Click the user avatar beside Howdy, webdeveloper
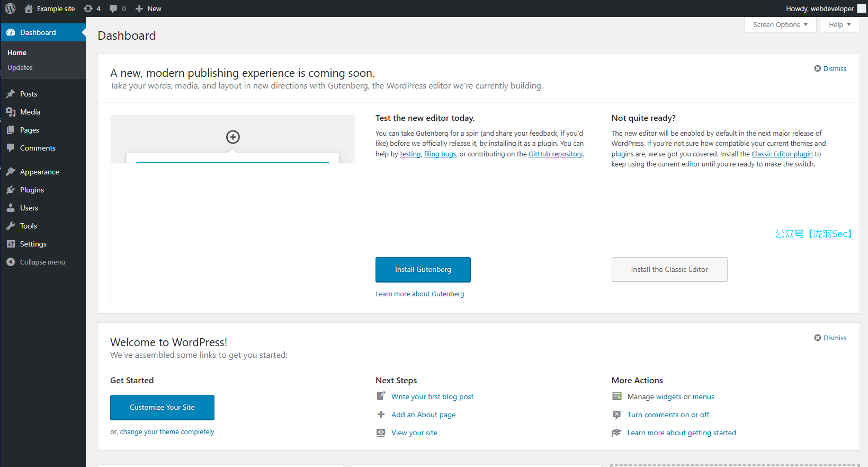 pos(862,8)
